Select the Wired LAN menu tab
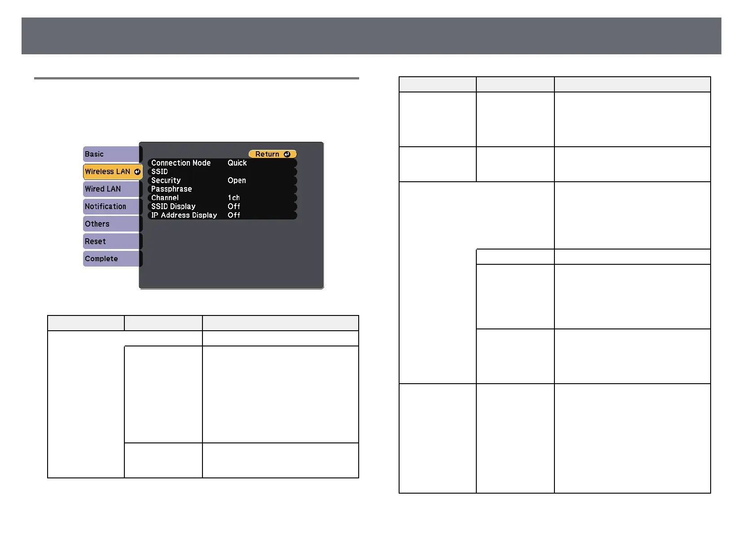The image size is (756, 534). (112, 189)
